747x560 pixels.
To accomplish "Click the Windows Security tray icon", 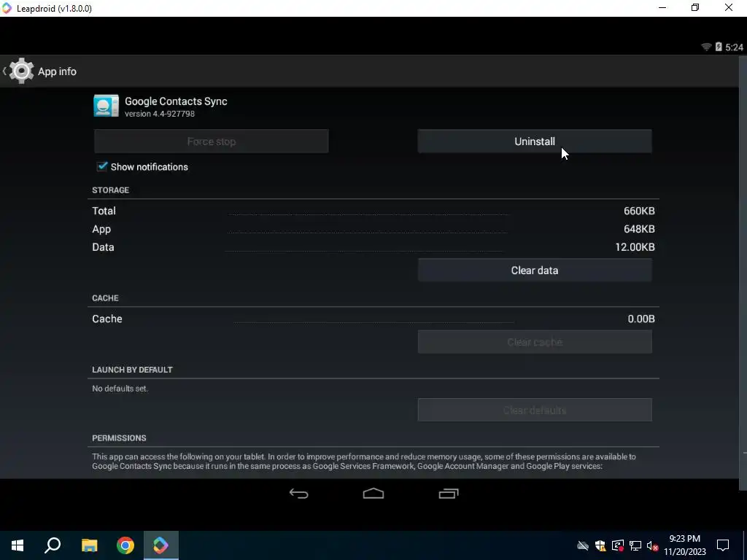I will click(x=600, y=545).
